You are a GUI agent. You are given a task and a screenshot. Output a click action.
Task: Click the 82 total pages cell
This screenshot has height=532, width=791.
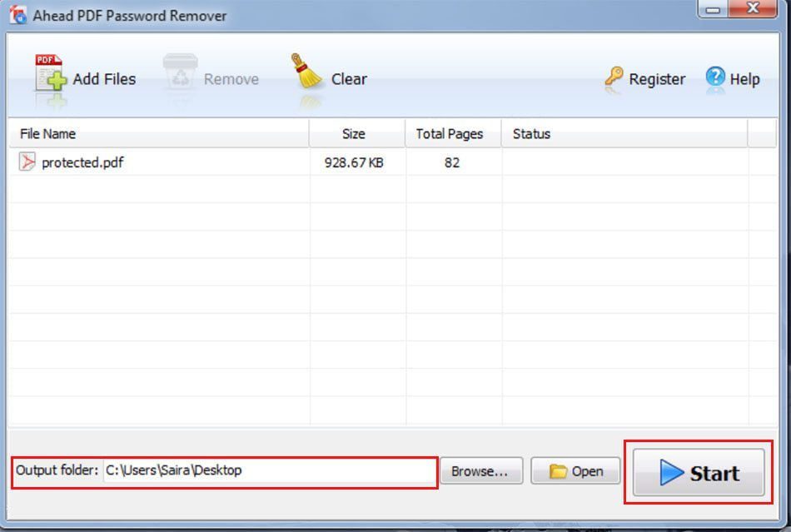click(x=452, y=162)
